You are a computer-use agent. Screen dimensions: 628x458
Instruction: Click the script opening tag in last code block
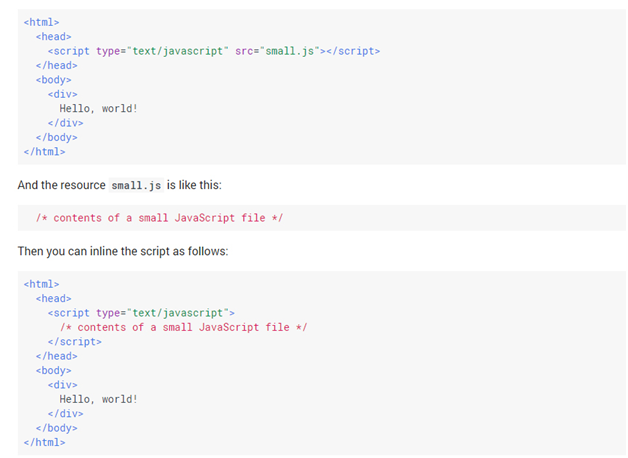140,313
